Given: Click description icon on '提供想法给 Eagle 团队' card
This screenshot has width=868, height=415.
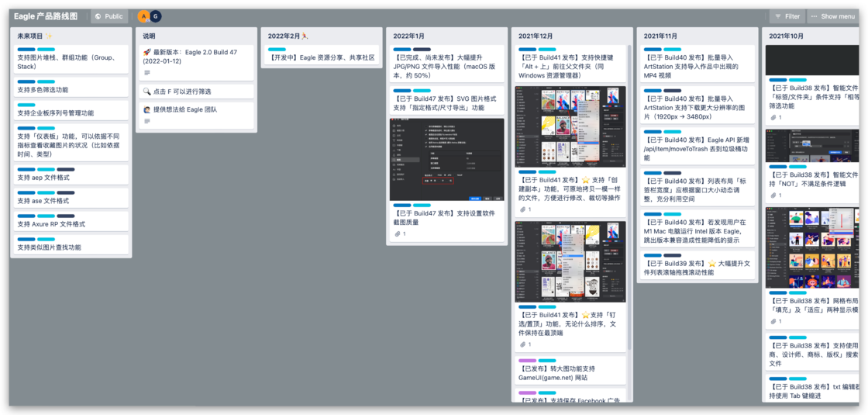Looking at the screenshot, I should click(147, 121).
